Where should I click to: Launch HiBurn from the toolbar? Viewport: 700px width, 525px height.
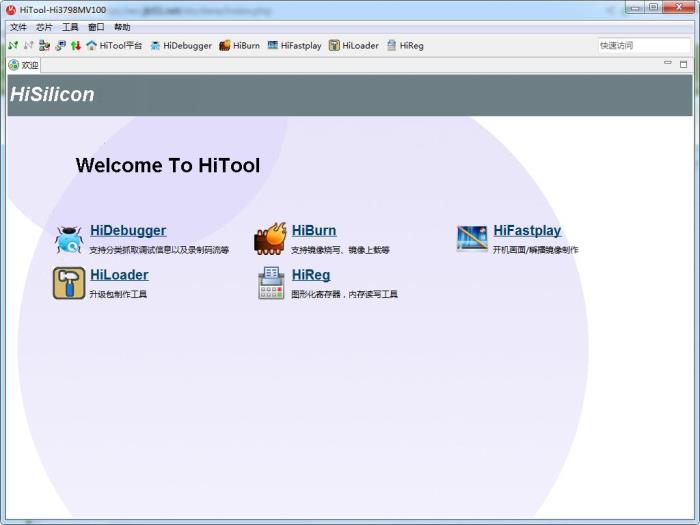239,45
